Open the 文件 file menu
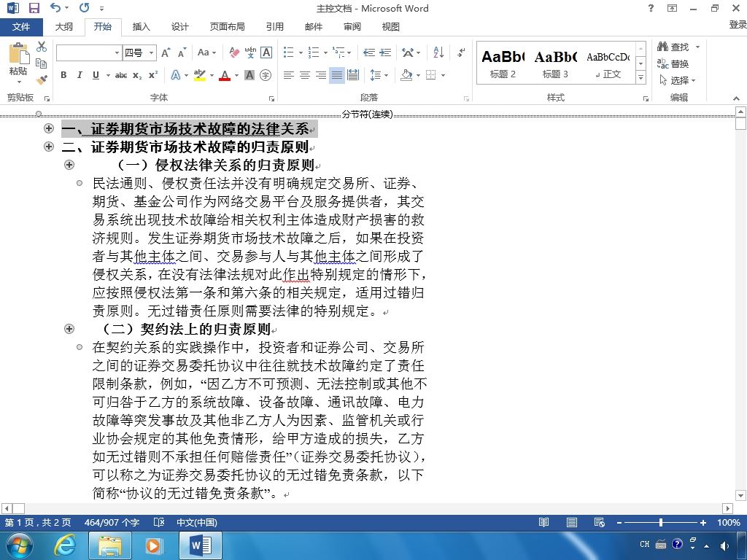This screenshot has height=560, width=747. coord(21,27)
